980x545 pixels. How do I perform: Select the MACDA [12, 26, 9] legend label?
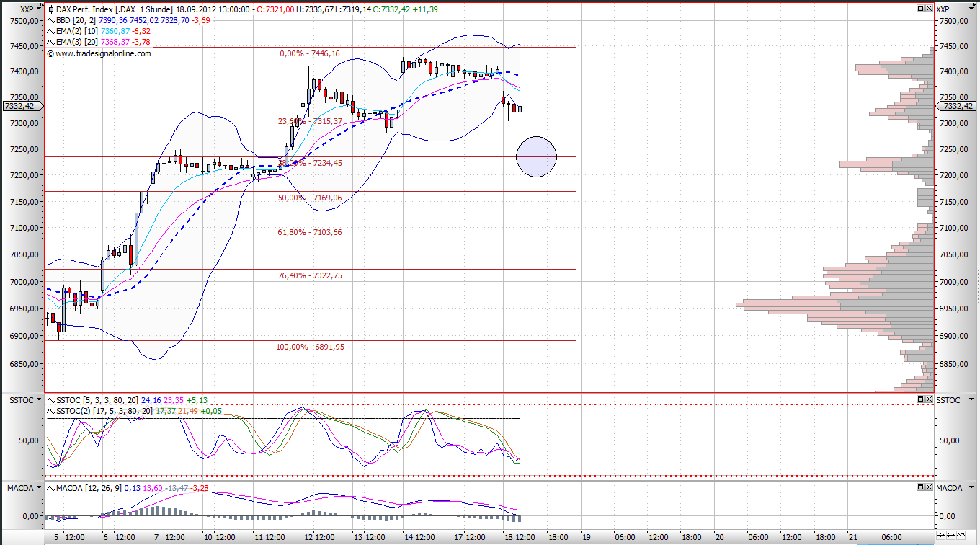point(86,489)
